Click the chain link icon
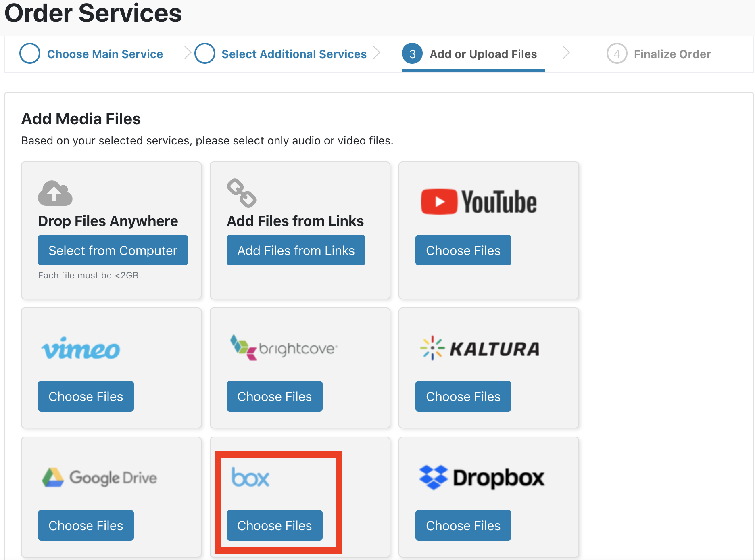The image size is (755, 560). coord(242,193)
